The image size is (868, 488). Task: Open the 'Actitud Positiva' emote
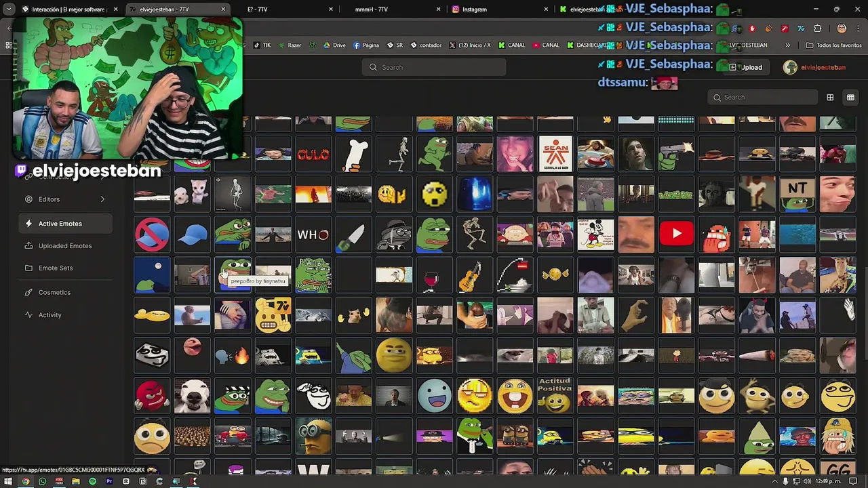pyautogui.click(x=555, y=395)
